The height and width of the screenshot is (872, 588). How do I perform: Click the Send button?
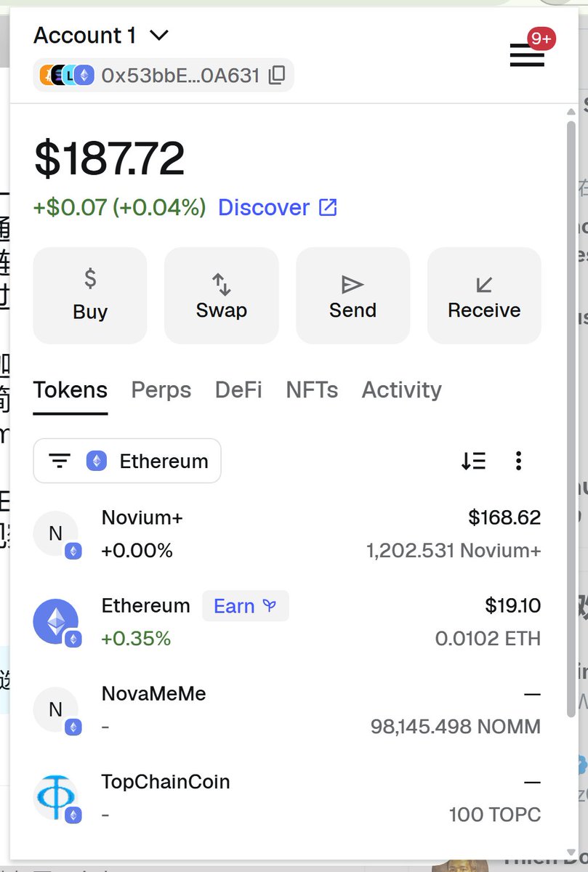pyautogui.click(x=353, y=296)
